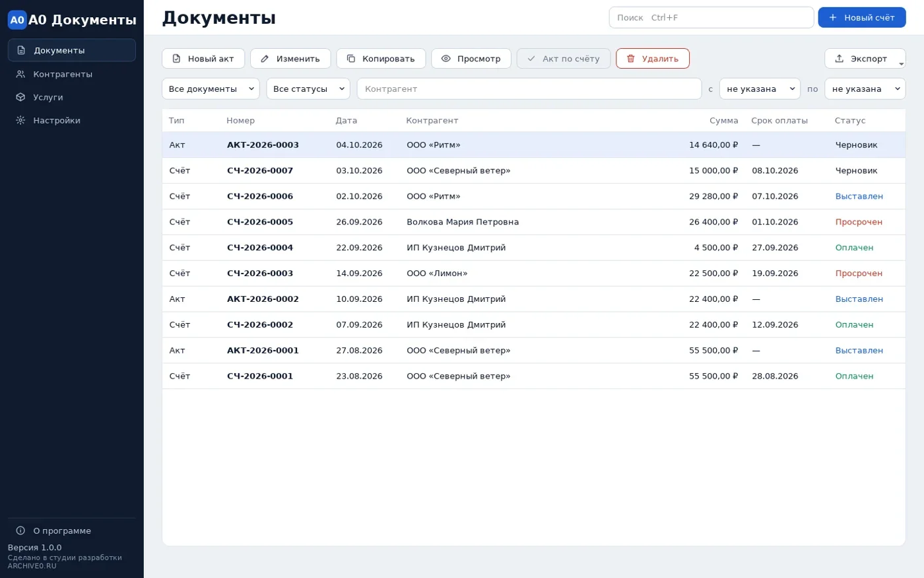Click the Новый счёт button label
Image resolution: width=924 pixels, height=578 pixels.
869,18
